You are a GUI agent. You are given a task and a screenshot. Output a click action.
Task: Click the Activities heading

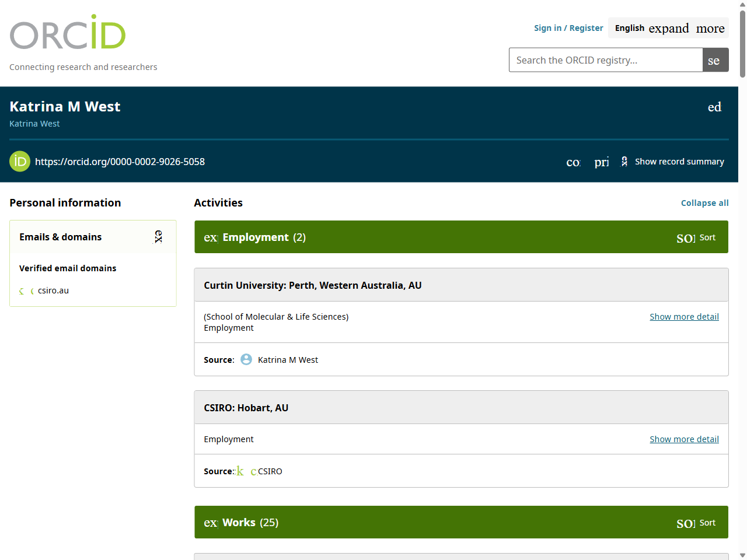pyautogui.click(x=218, y=203)
